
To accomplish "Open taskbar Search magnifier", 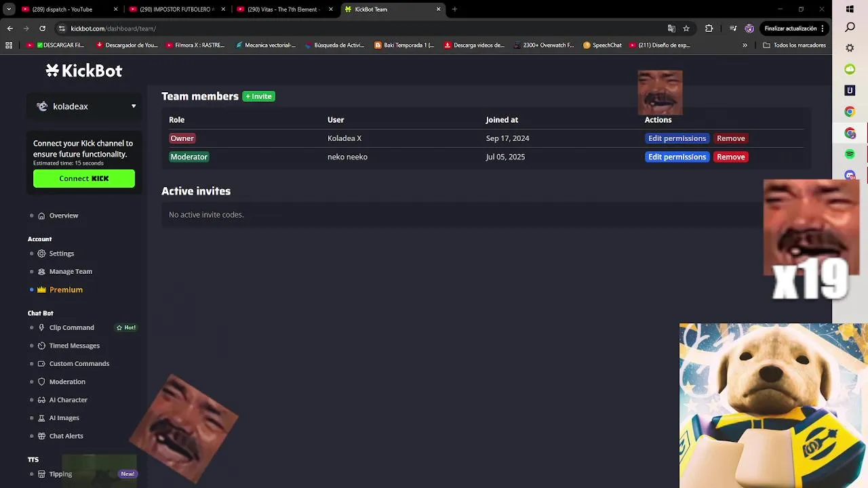I will click(x=850, y=28).
